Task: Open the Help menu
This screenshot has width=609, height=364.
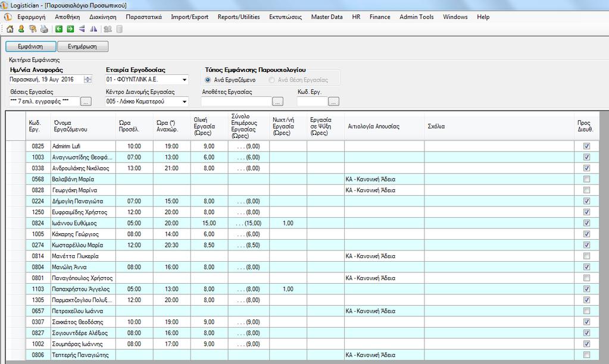Action: (483, 17)
